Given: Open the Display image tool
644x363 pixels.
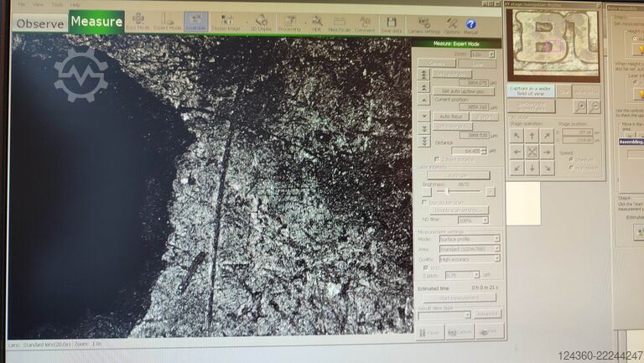Looking at the screenshot, I should [226, 22].
